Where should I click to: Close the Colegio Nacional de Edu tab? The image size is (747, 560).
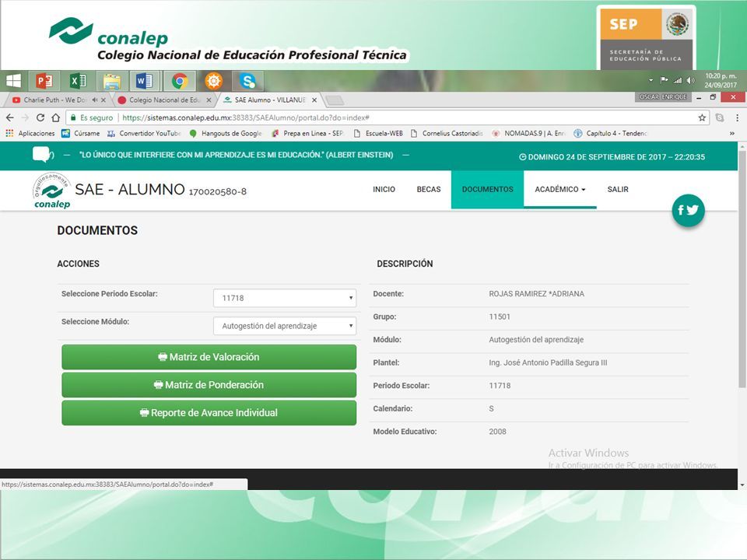point(209,100)
